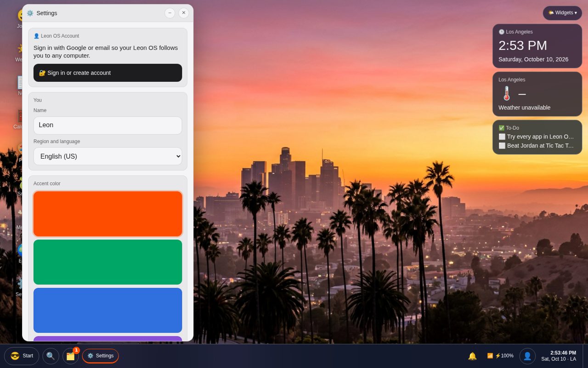The width and height of the screenshot is (588, 368).
Task: Click the 'Saturday, October 10, 2026' date text
Action: coord(533,59)
